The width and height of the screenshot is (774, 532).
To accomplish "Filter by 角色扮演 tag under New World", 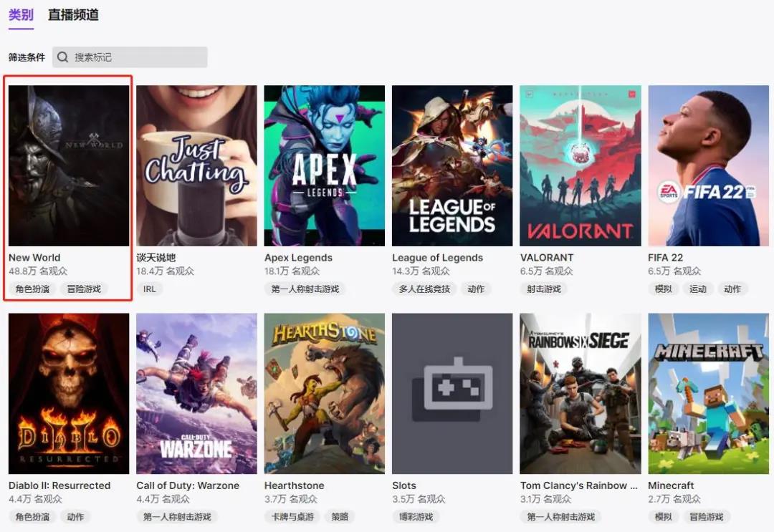I will [x=32, y=289].
